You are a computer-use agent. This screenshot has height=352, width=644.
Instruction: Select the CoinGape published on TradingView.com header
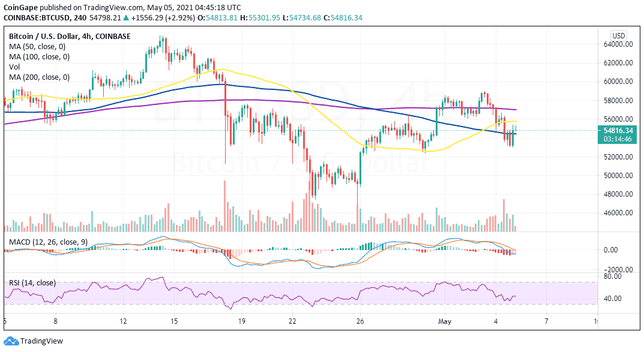122,7
